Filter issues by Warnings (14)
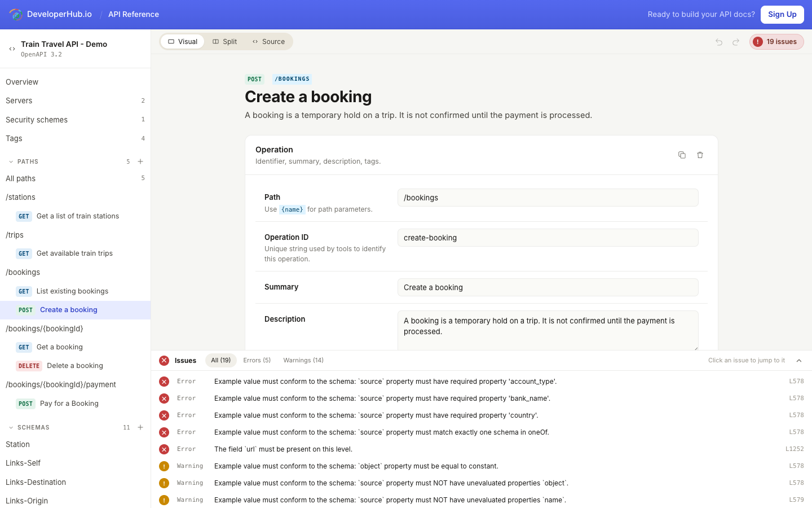This screenshot has height=508, width=812. pos(303,360)
